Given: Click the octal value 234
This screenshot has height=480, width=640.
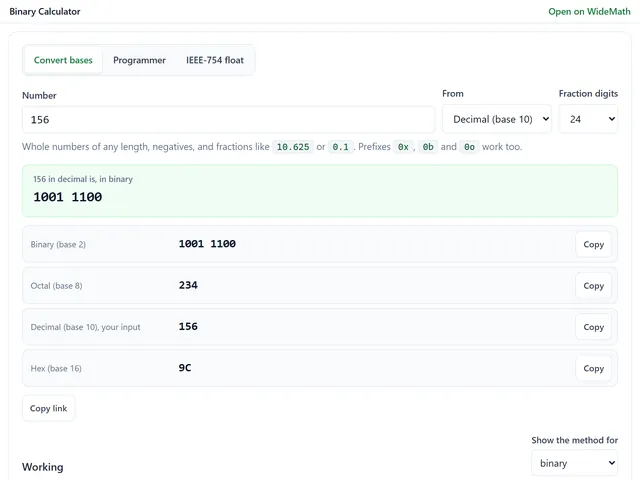Looking at the screenshot, I should (188, 285).
